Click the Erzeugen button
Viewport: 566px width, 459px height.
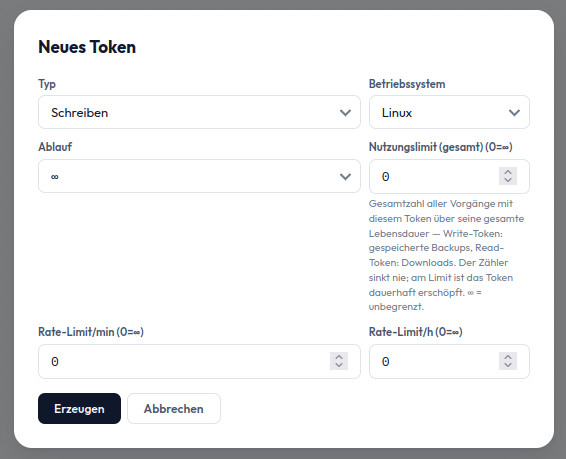click(79, 408)
